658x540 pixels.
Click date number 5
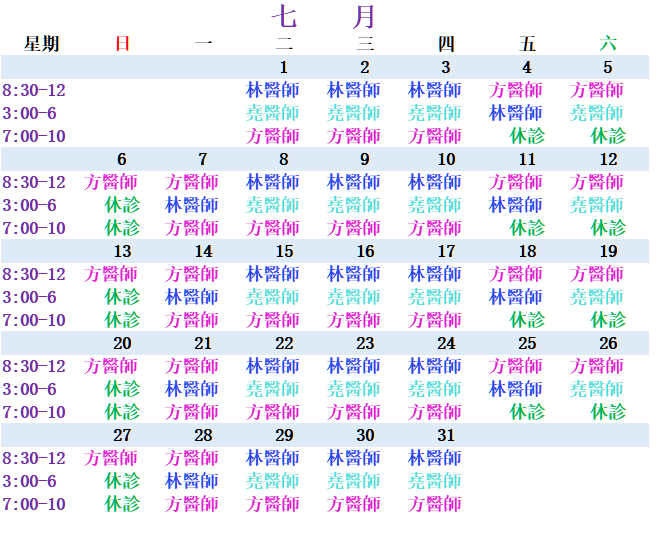[608, 68]
